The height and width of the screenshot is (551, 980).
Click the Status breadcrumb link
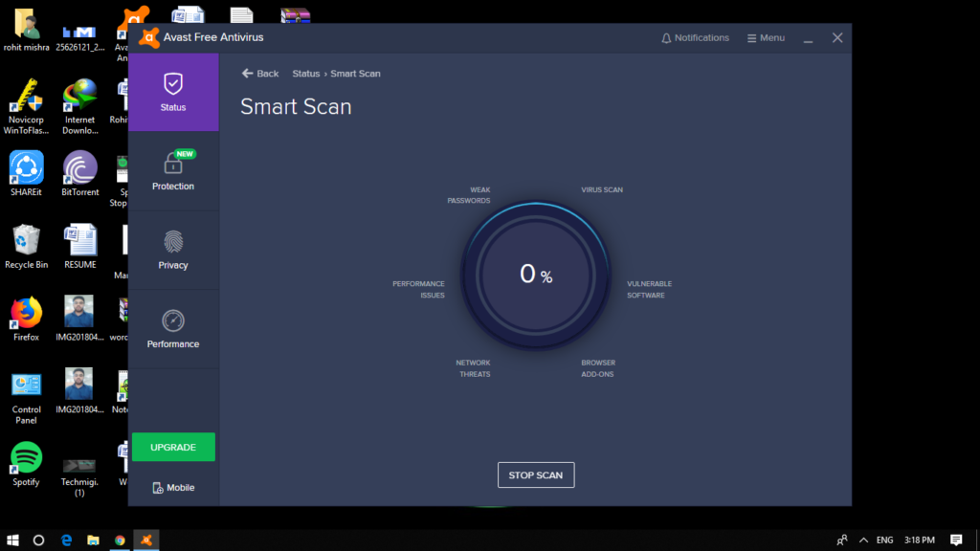tap(305, 74)
